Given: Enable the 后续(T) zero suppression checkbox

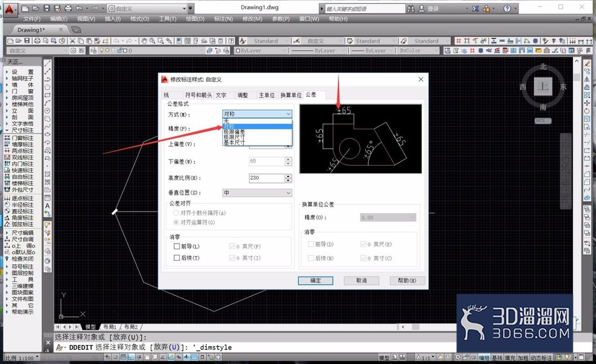Looking at the screenshot, I should [177, 257].
